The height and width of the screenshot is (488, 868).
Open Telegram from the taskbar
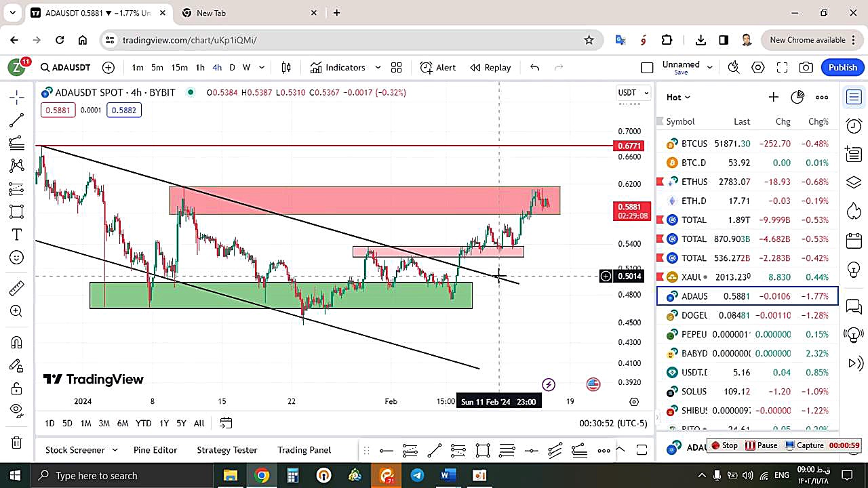click(x=417, y=475)
